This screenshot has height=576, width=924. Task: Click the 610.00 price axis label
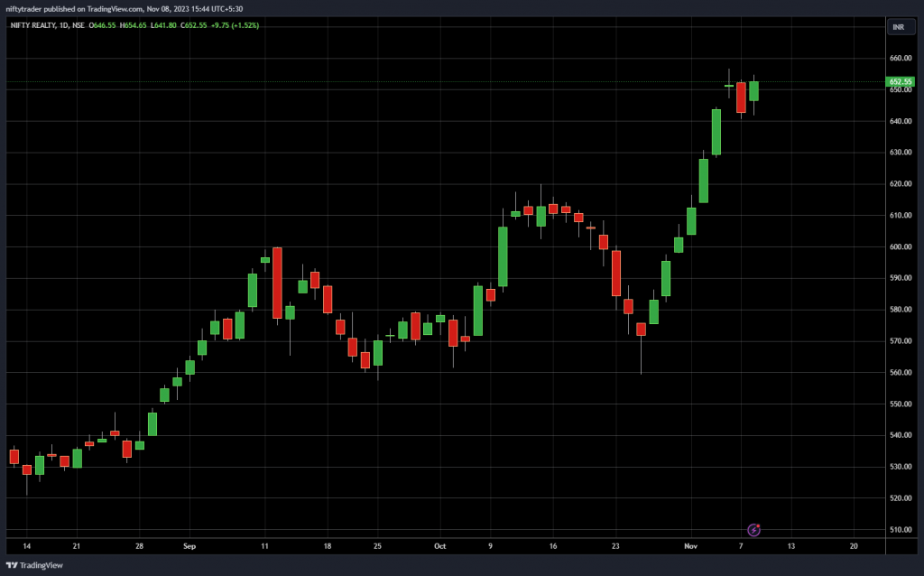(x=901, y=216)
